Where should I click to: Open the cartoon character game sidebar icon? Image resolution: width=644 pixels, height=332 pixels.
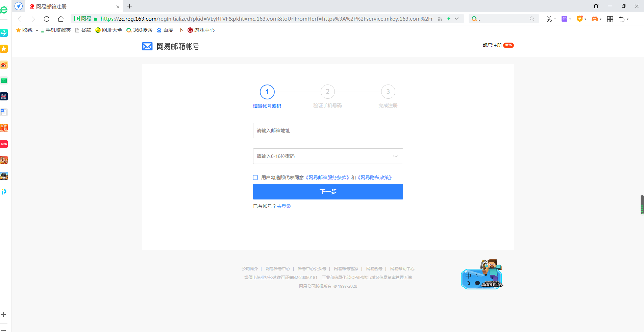[4, 160]
